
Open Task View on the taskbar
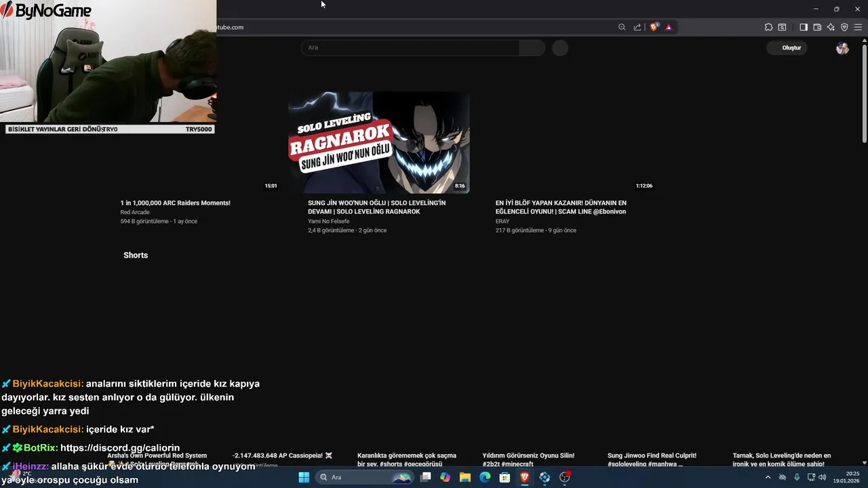[x=426, y=477]
